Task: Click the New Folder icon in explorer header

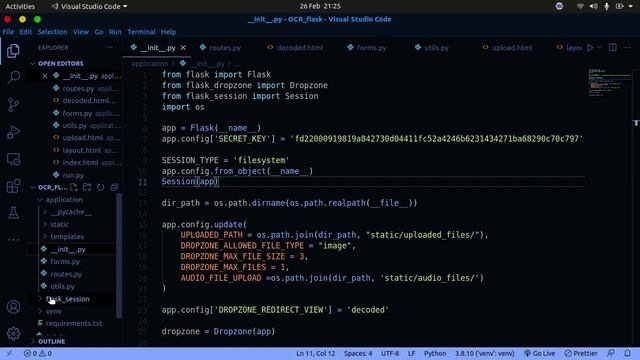Action: (x=87, y=187)
